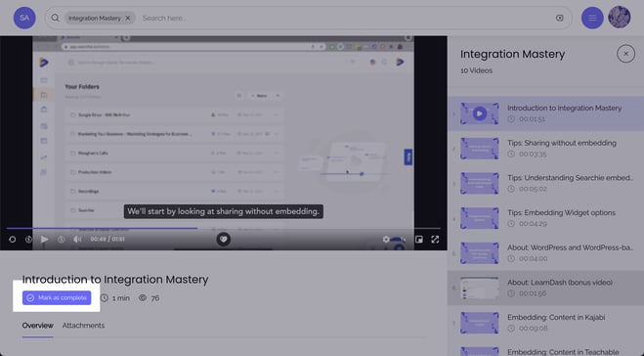Click the 00:09:08 duration of Kajabi video
644x356 pixels.
pyautogui.click(x=534, y=329)
